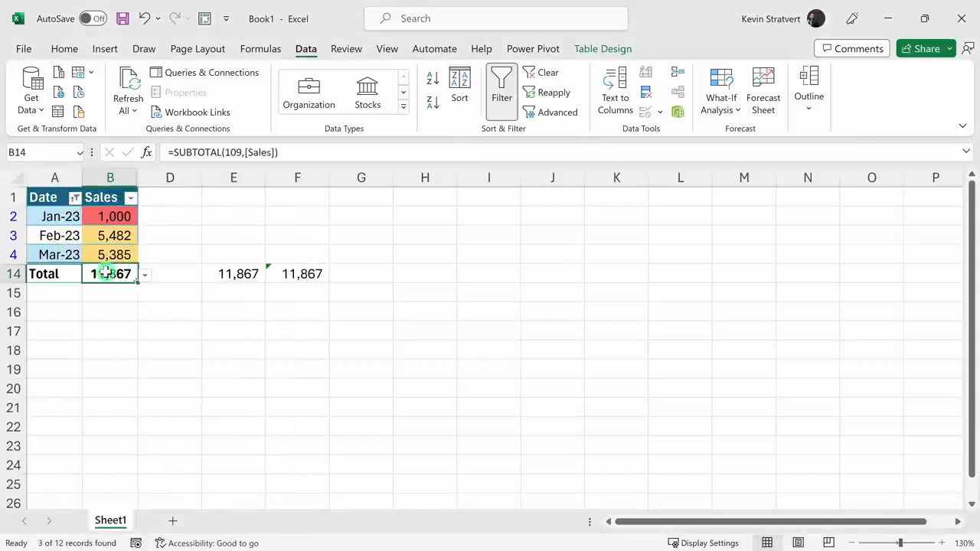This screenshot has width=980, height=551.
Task: Click the Recent Sources icon
Action: [78, 92]
